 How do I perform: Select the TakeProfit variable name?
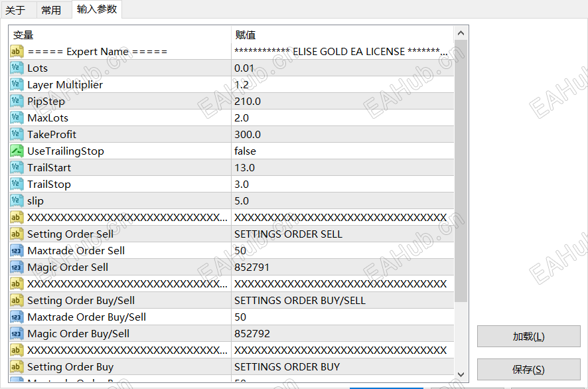point(52,134)
